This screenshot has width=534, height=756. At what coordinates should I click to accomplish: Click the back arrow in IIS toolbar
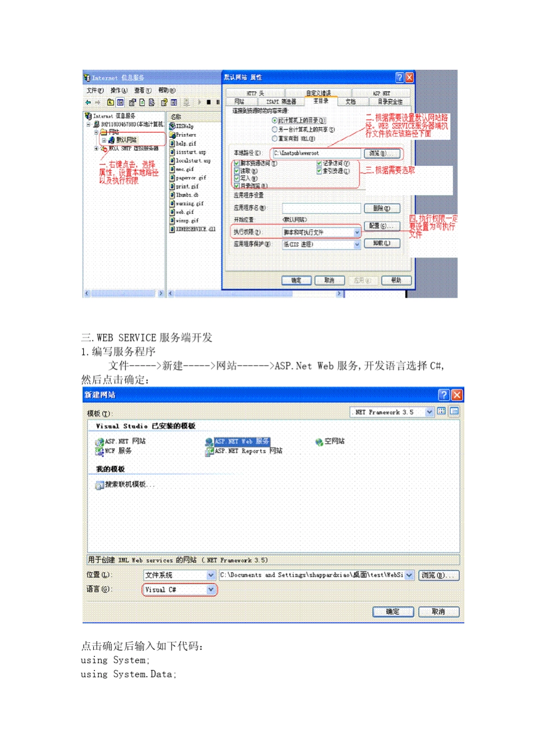(88, 102)
